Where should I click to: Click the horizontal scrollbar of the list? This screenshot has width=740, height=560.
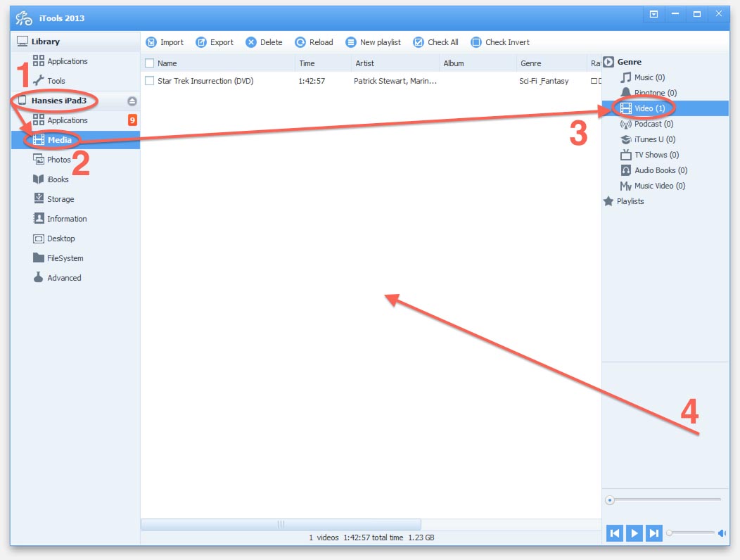pos(281,524)
